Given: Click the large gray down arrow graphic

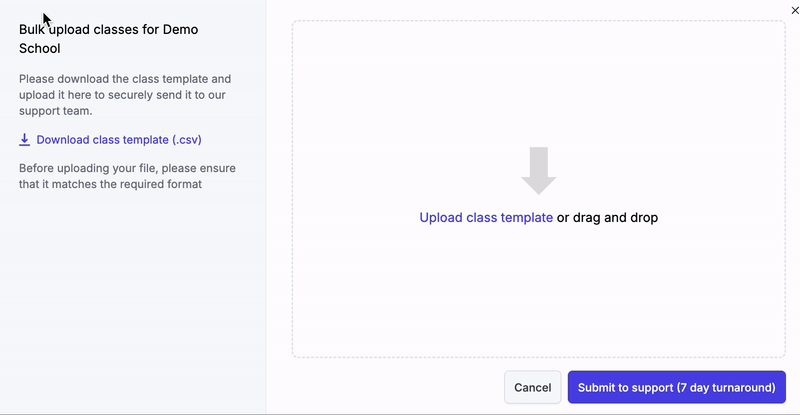Looking at the screenshot, I should coord(539,170).
